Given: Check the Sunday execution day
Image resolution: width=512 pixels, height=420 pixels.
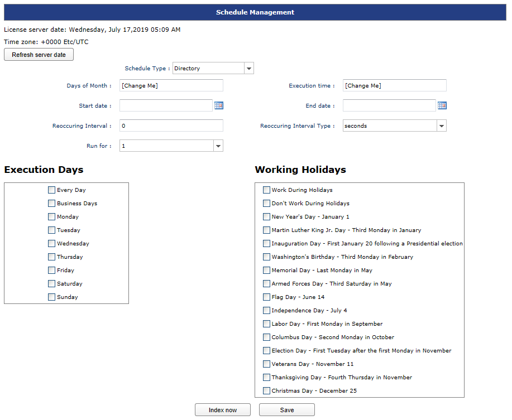Looking at the screenshot, I should 51,297.
